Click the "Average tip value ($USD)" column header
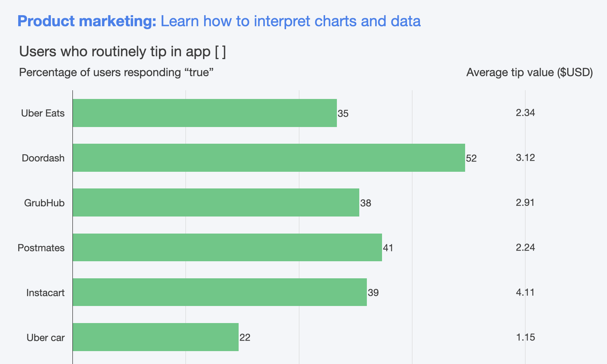Viewport: 607px width, 364px height. (529, 72)
